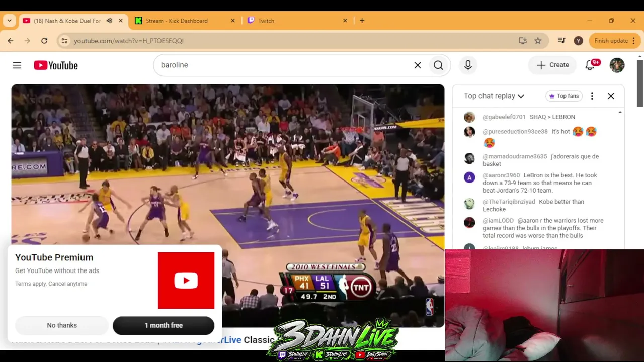Switch to the Nash & Kobe Duel tab

coord(73,21)
